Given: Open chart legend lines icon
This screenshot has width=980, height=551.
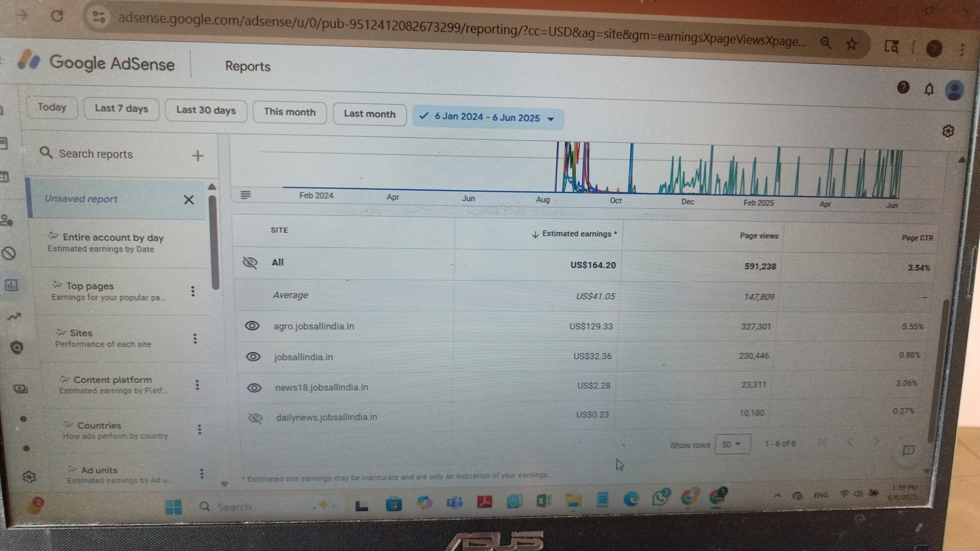Looking at the screenshot, I should coord(245,195).
